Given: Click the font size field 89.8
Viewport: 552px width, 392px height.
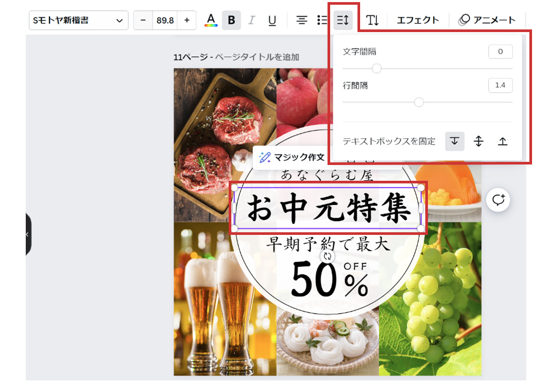Looking at the screenshot, I should [165, 20].
